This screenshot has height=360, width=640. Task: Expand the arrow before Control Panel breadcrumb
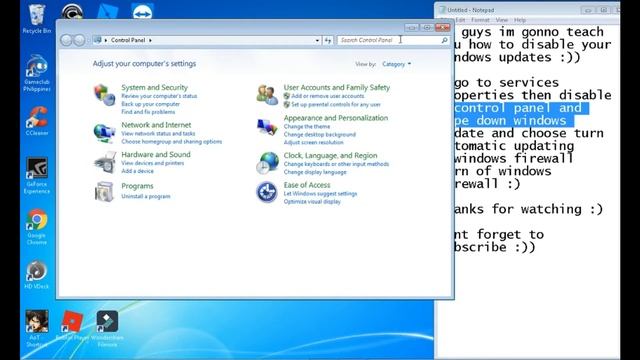pyautogui.click(x=106, y=40)
